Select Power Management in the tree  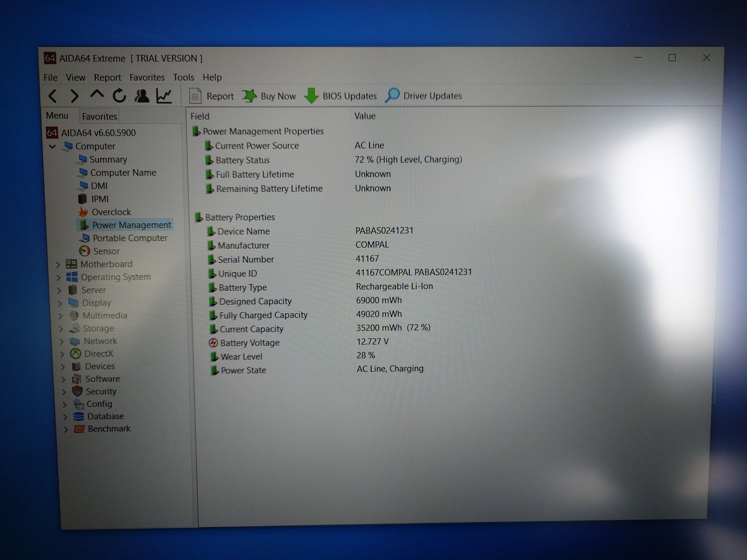point(126,225)
